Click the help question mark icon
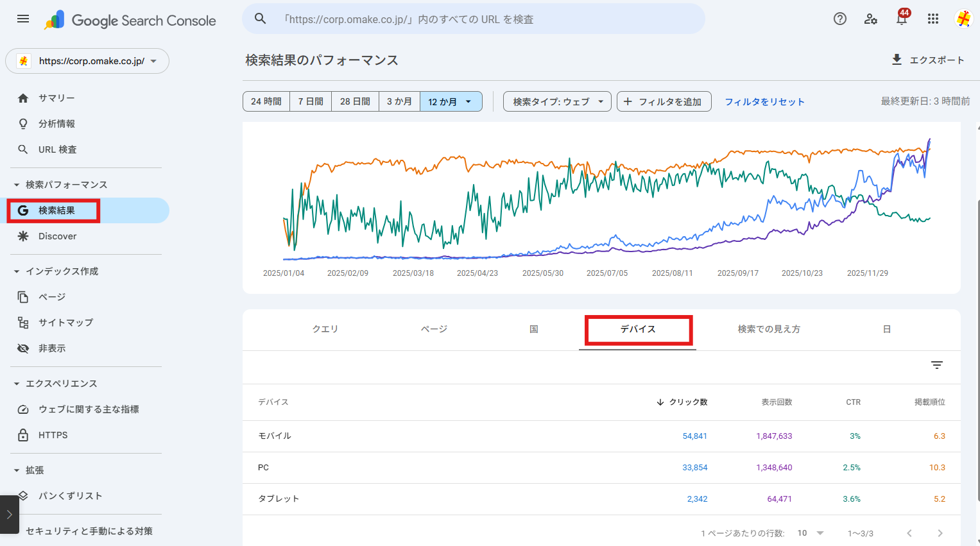 click(x=839, y=19)
